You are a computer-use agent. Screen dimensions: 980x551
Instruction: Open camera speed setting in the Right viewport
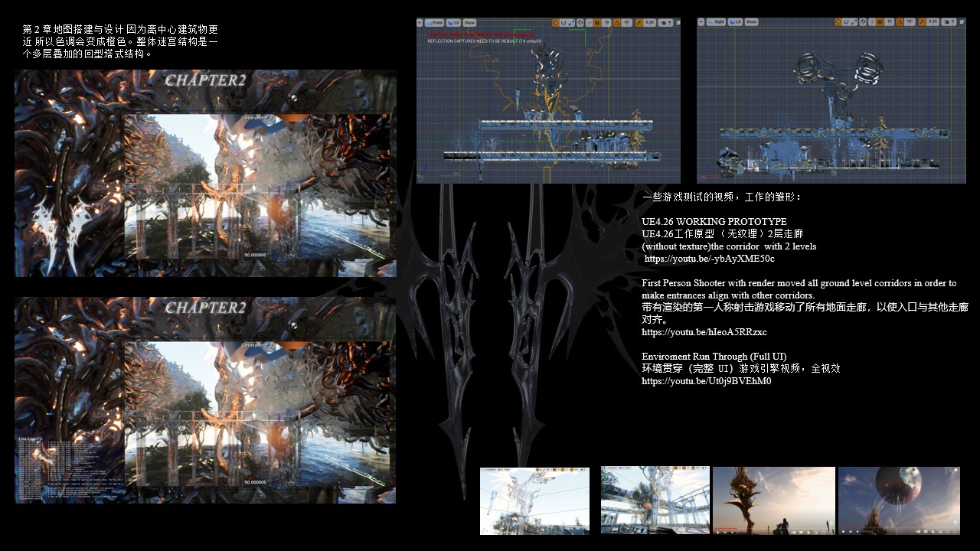[950, 22]
